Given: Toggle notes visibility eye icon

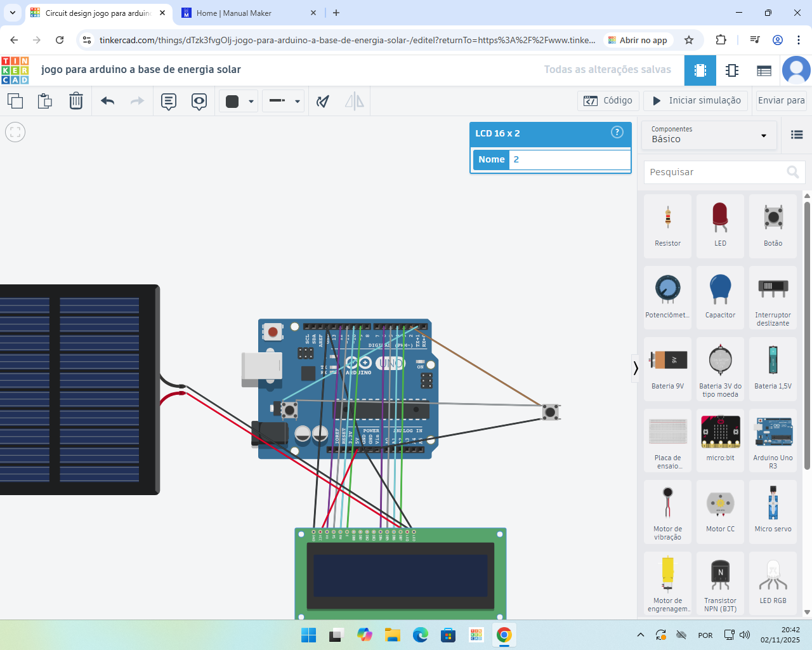Looking at the screenshot, I should point(199,101).
